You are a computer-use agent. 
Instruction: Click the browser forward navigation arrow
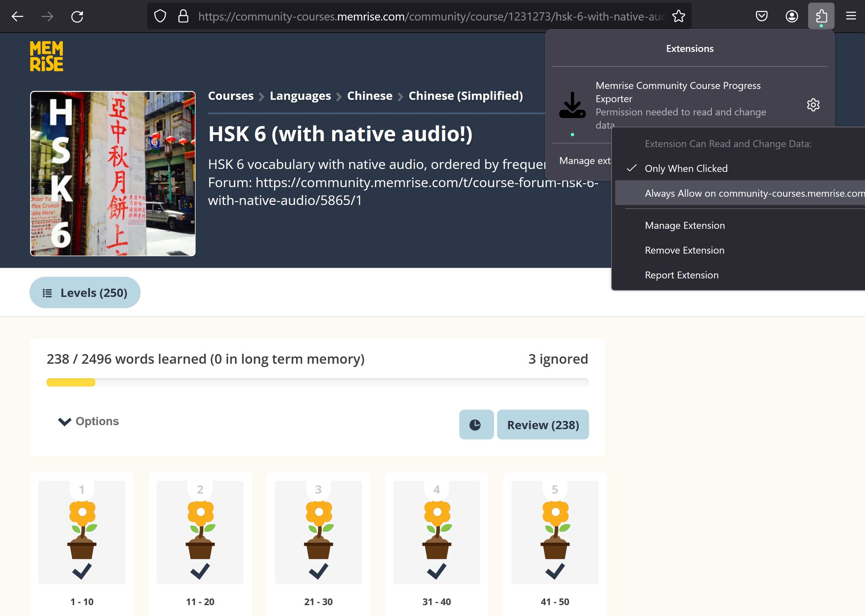[47, 16]
